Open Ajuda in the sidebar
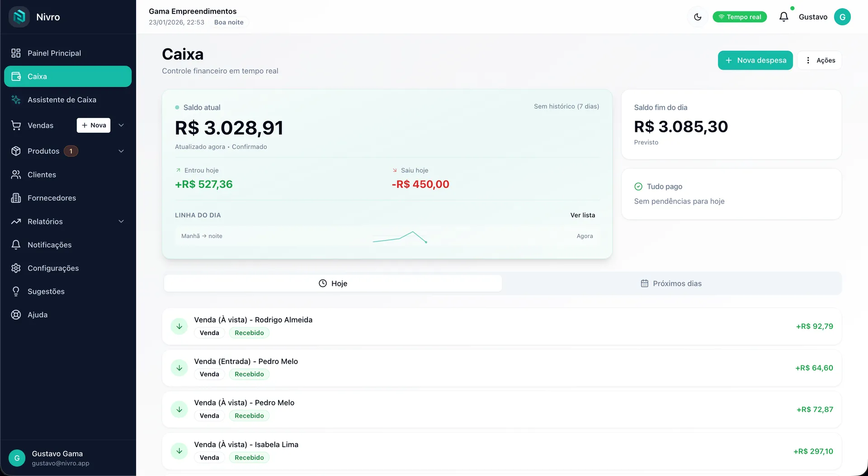 [68, 315]
